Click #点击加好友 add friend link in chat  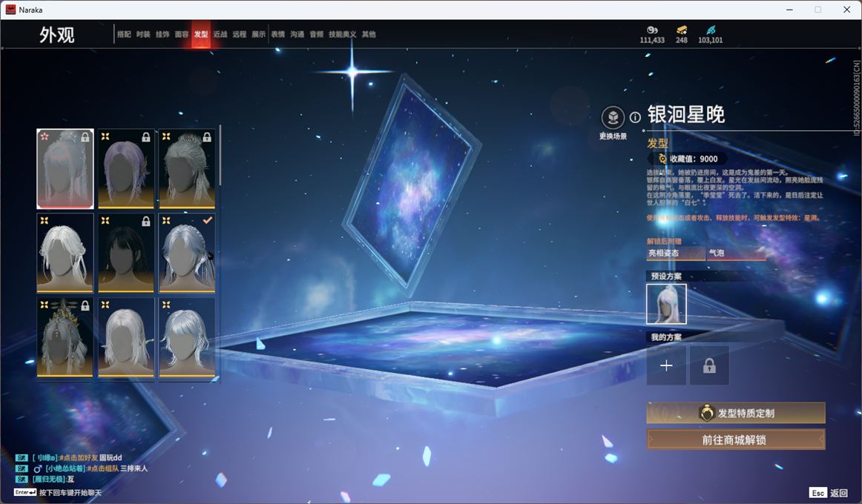tap(79, 457)
